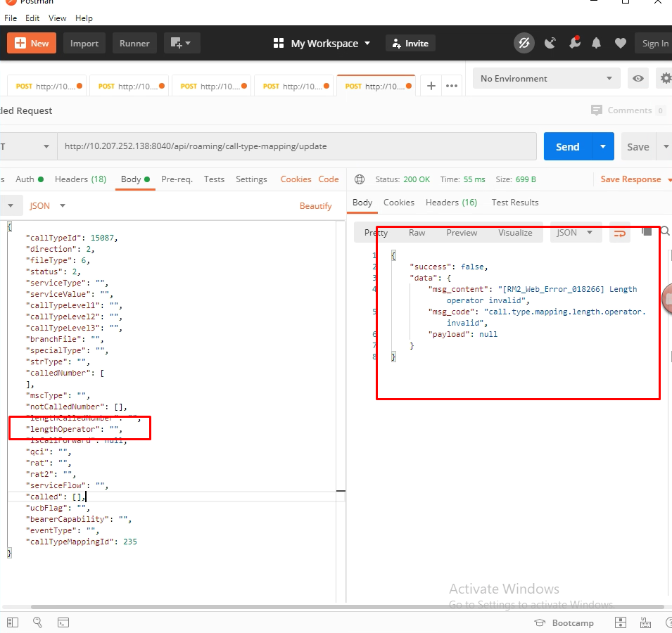Click the sync status icon in header
The height and width of the screenshot is (633, 672).
coord(524,43)
